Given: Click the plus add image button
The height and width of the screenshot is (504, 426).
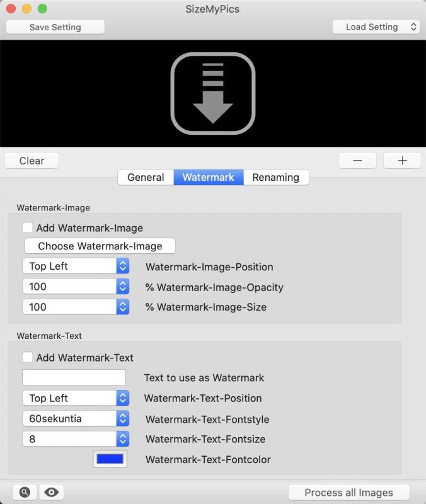Looking at the screenshot, I should click(x=402, y=161).
